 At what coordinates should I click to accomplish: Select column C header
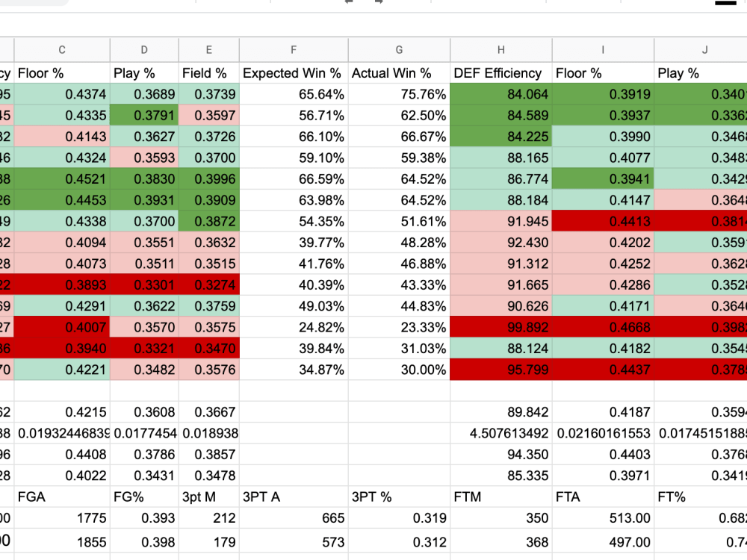point(62,49)
